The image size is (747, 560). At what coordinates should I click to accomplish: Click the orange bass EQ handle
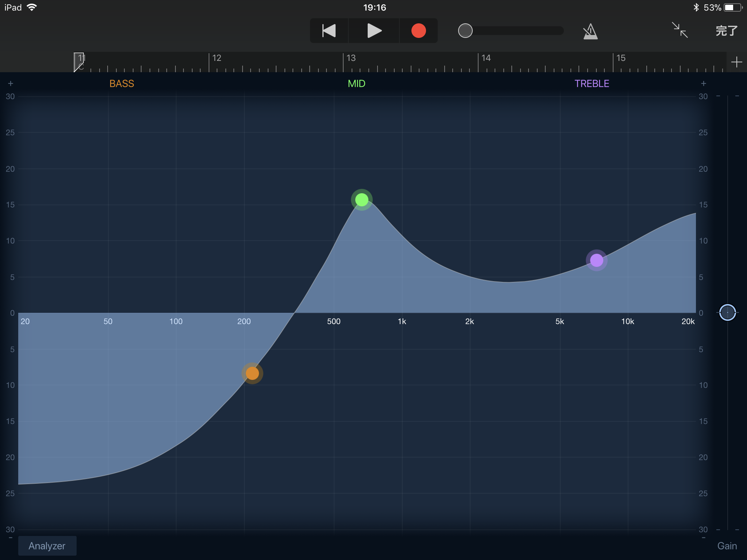[x=252, y=373]
